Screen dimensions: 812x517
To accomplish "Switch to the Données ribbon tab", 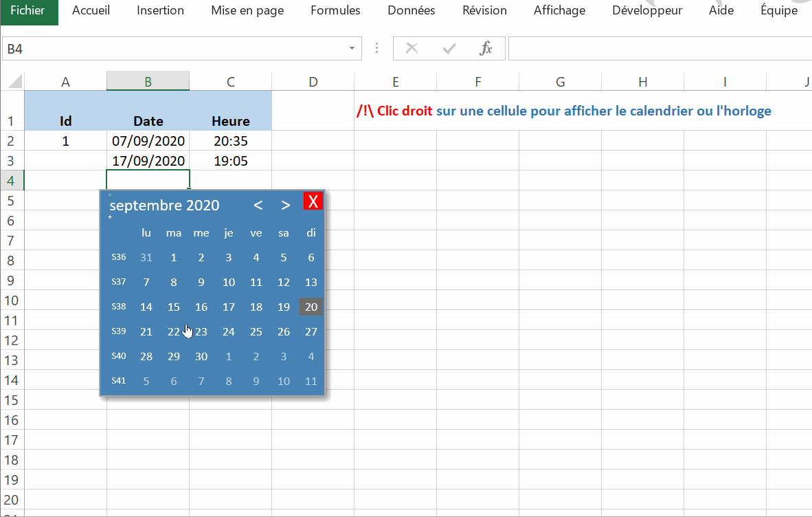I will pos(411,10).
